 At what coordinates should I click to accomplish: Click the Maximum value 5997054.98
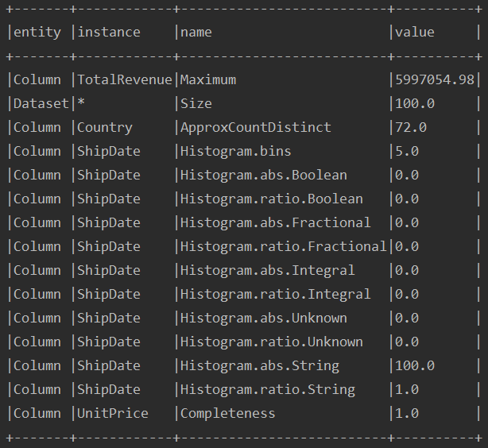[x=435, y=79]
